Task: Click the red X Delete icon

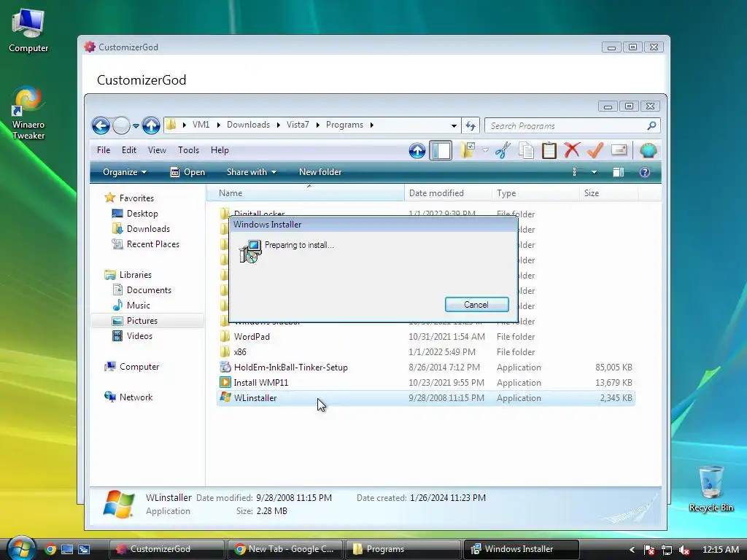Action: click(572, 150)
